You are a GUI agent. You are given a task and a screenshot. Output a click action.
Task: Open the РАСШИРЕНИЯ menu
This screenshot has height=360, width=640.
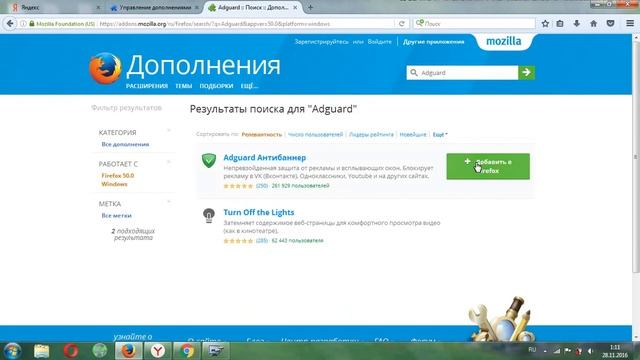click(147, 86)
